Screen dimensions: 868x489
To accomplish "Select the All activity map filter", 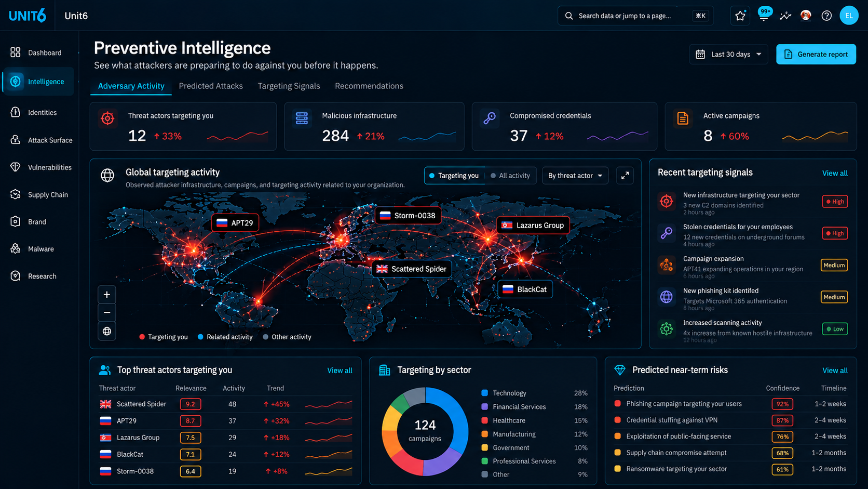I will tap(510, 176).
